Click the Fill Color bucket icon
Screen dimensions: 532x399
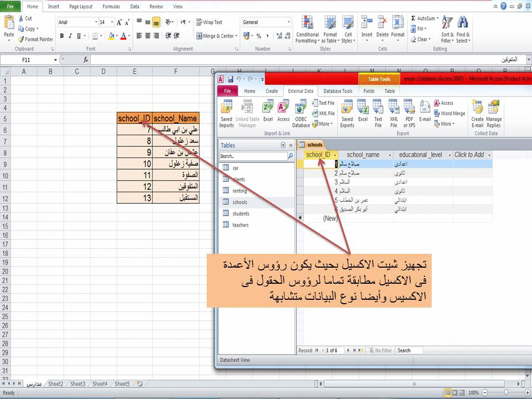(111, 35)
